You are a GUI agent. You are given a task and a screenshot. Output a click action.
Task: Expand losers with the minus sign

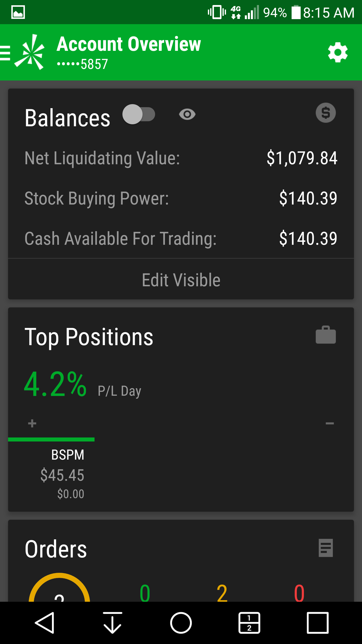click(x=330, y=423)
